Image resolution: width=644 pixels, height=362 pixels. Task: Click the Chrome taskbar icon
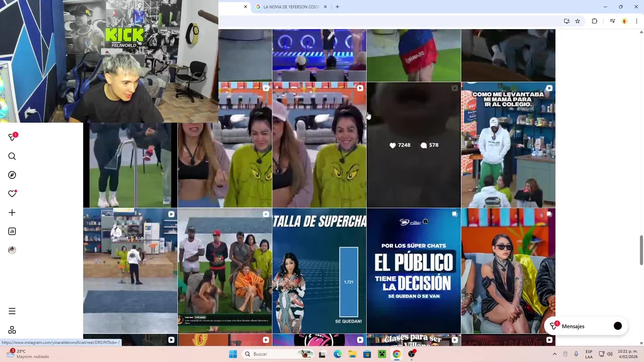point(396,354)
